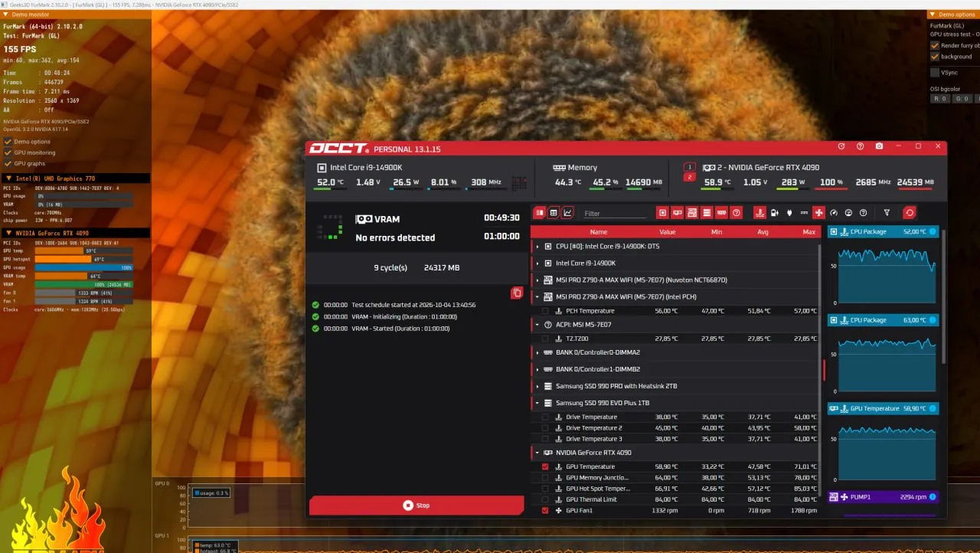Screen dimensions: 980x553
Task: Sort sensor table by the Max column header
Action: point(808,231)
